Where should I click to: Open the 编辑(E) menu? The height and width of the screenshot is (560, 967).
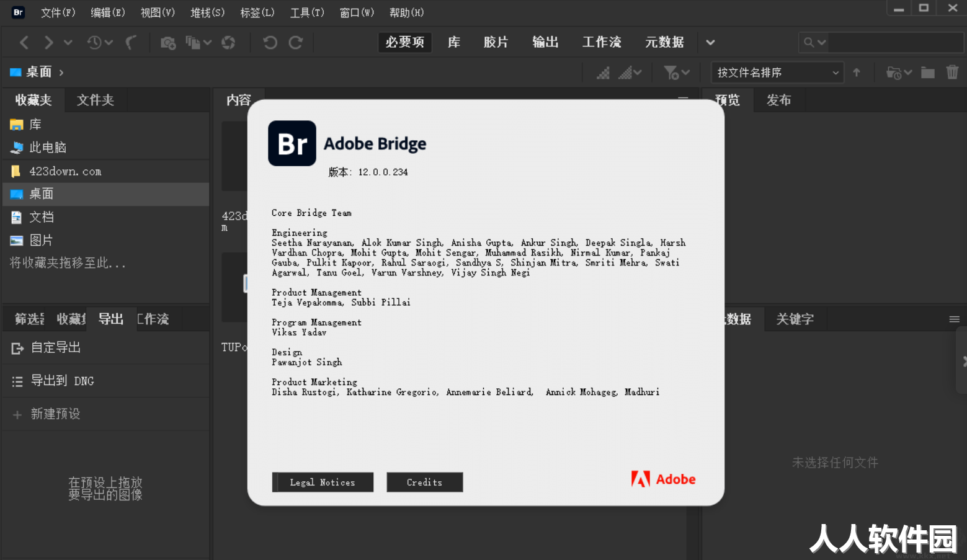coord(108,12)
